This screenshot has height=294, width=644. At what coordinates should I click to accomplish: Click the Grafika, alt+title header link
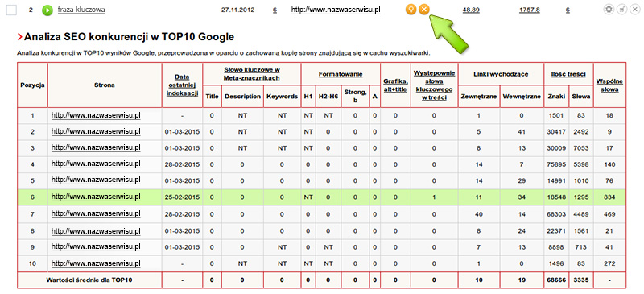coord(395,85)
